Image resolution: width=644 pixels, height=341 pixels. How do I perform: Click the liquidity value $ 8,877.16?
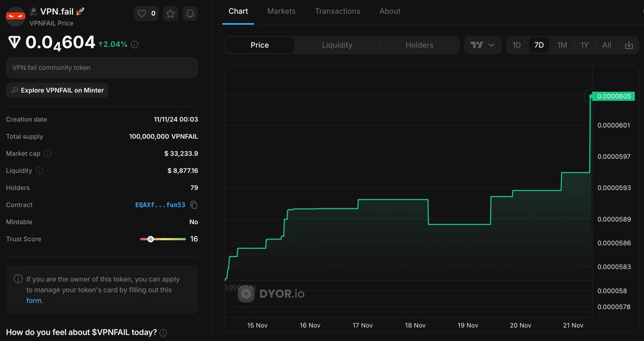point(182,171)
